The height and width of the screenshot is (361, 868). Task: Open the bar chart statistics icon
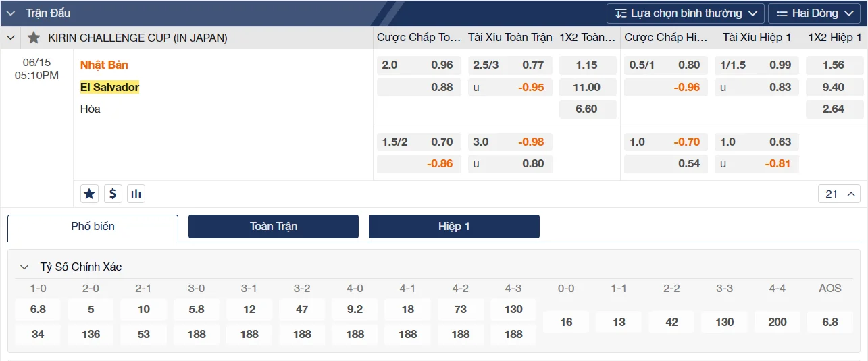pos(136,194)
